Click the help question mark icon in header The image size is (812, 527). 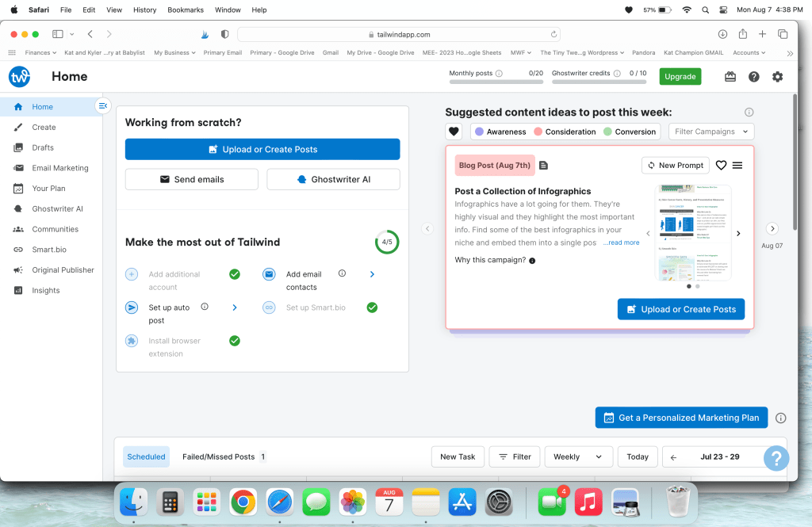[754, 77]
